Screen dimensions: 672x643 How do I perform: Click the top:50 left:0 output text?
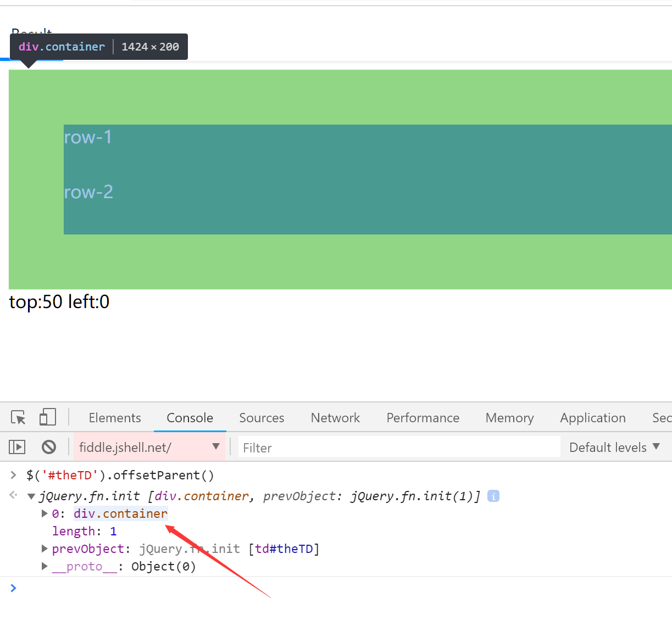pyautogui.click(x=59, y=301)
